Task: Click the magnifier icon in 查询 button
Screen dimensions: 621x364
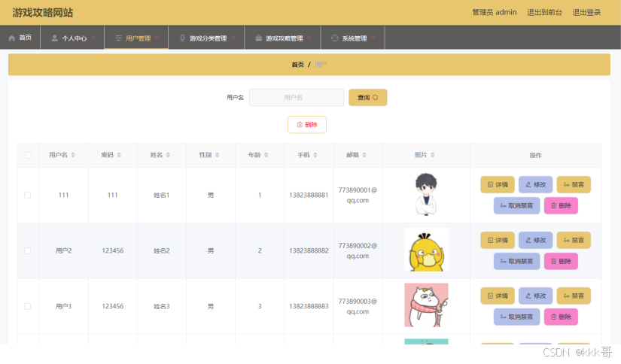Action: [x=375, y=97]
